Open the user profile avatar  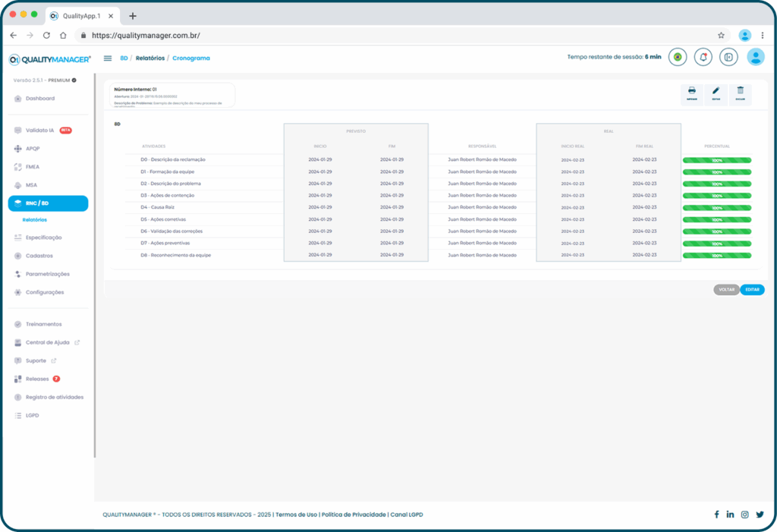755,57
